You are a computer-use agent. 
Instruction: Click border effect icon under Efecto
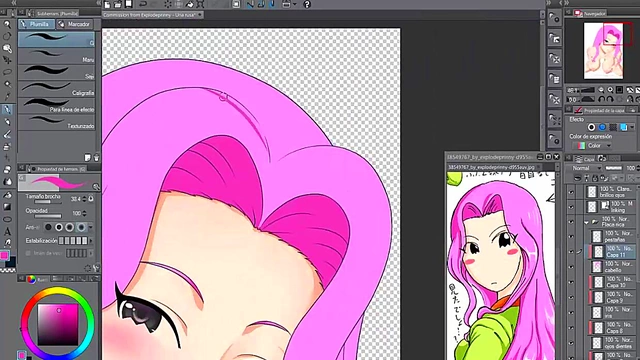(x=591, y=127)
